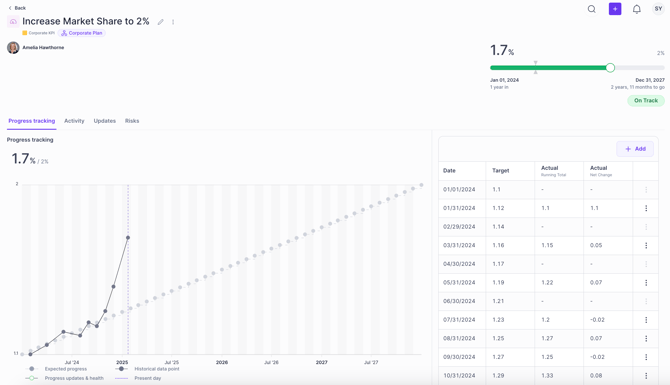Click the Add data point button
Viewport: 670px width, 385px height.
pyautogui.click(x=635, y=149)
